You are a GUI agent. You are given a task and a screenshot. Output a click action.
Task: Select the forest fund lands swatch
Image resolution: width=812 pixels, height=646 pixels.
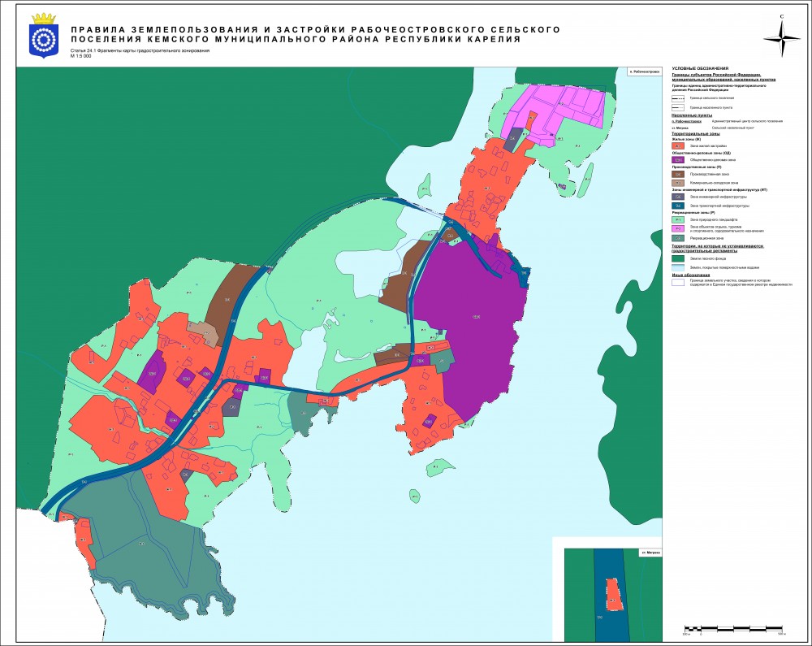[x=678, y=258]
